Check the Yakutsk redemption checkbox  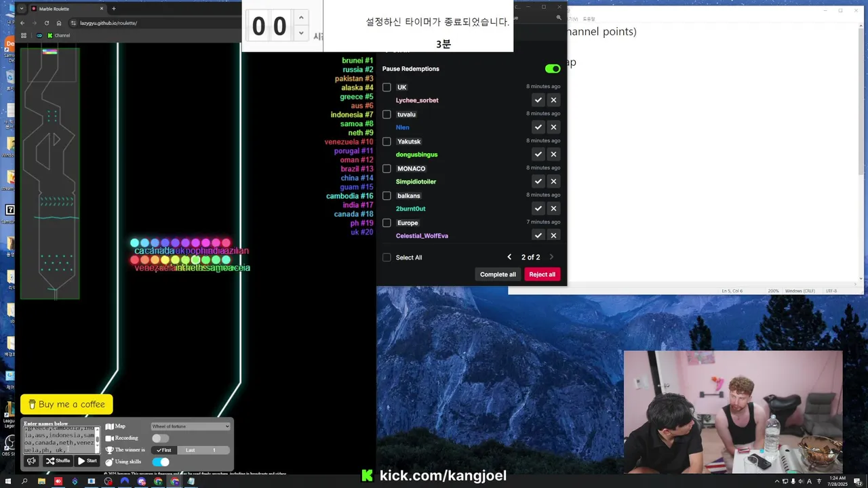click(387, 142)
